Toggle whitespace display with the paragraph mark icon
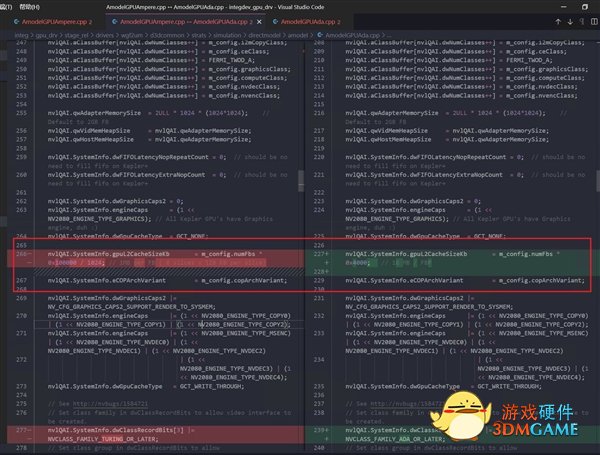The width and height of the screenshot is (600, 455). click(582, 22)
